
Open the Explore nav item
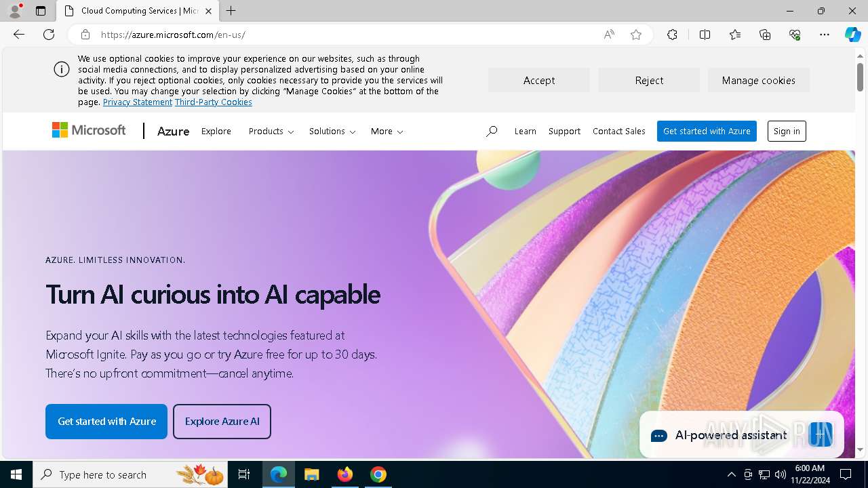216,131
